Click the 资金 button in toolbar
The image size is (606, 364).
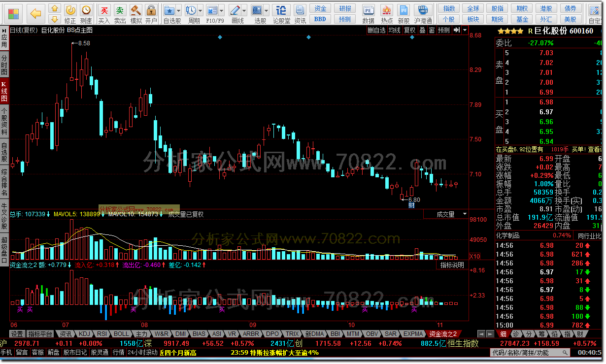tap(320, 8)
